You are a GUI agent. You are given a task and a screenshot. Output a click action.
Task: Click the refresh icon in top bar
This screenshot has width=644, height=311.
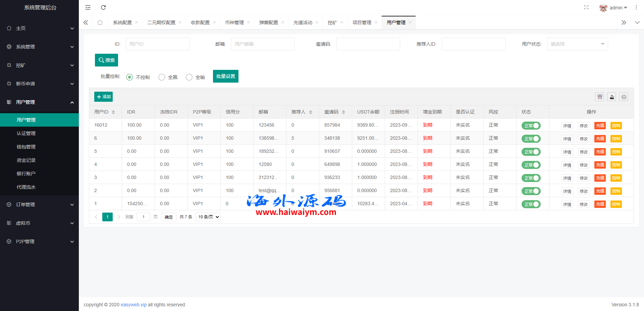pyautogui.click(x=103, y=7)
